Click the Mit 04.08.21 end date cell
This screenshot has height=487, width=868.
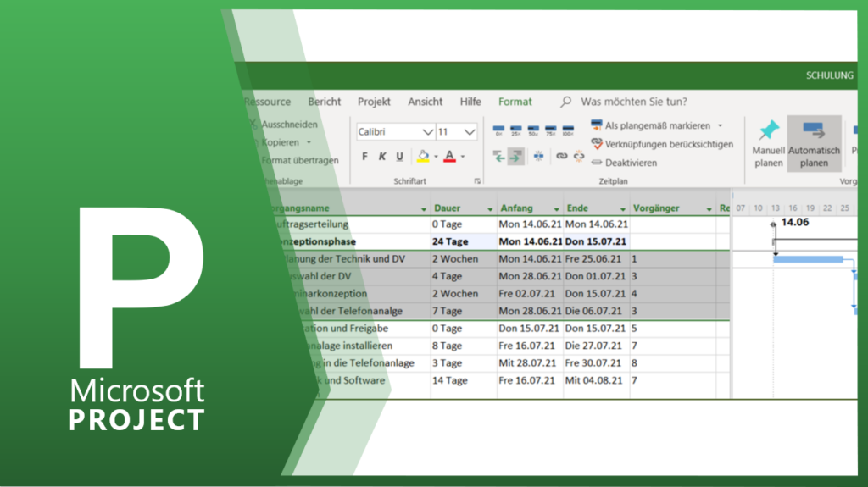tap(597, 381)
